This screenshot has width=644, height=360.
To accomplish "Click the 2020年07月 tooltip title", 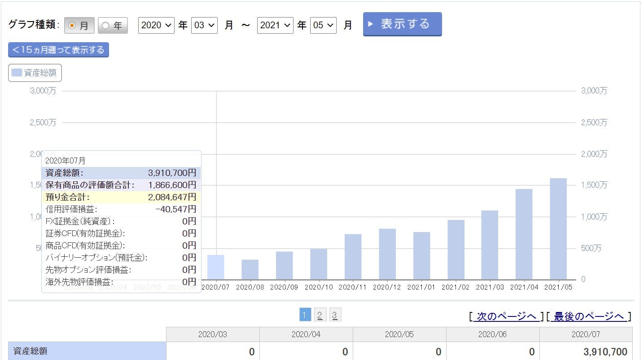I will coord(66,160).
